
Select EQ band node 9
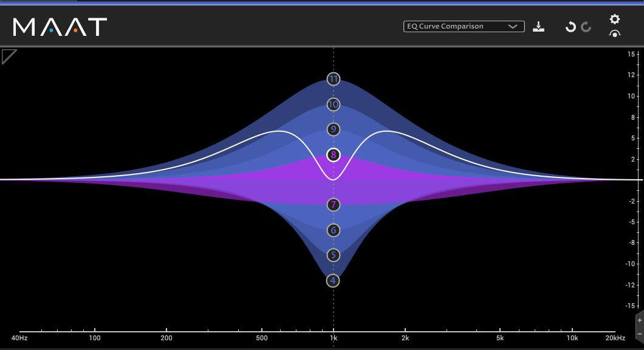pyautogui.click(x=333, y=129)
